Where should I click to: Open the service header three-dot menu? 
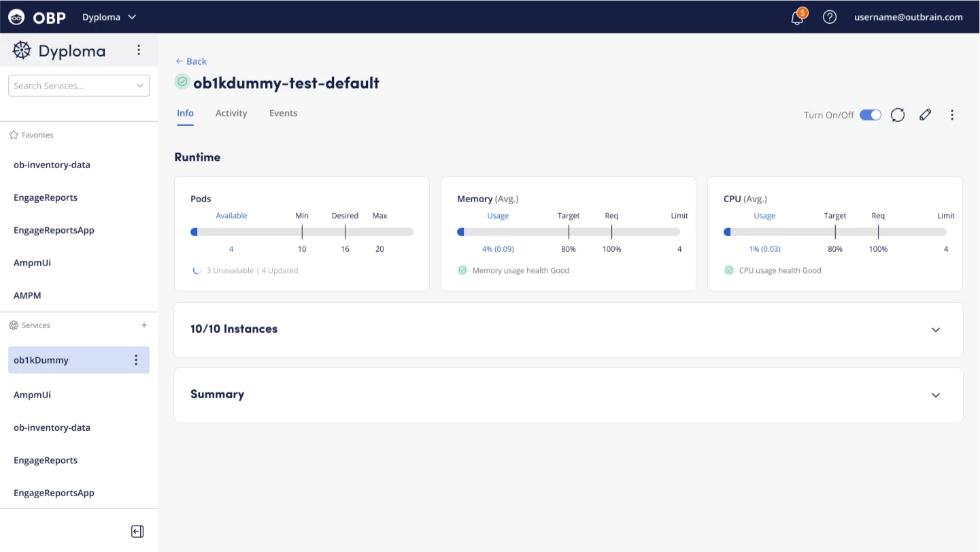(x=951, y=115)
